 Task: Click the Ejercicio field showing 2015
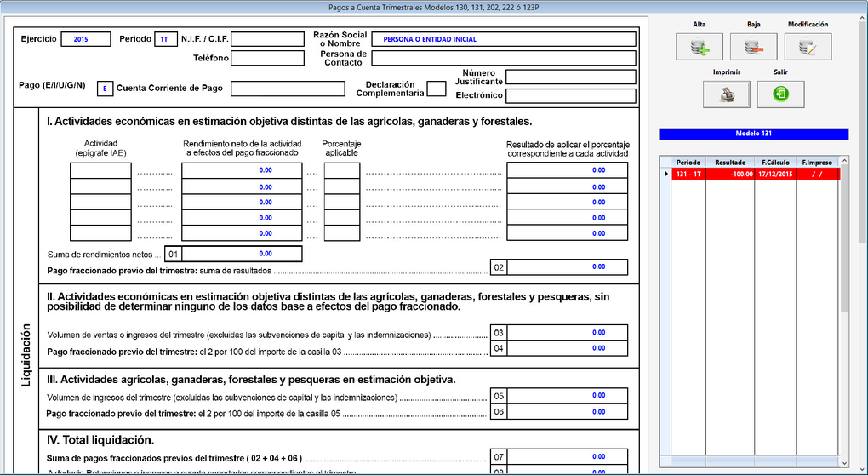tap(86, 39)
